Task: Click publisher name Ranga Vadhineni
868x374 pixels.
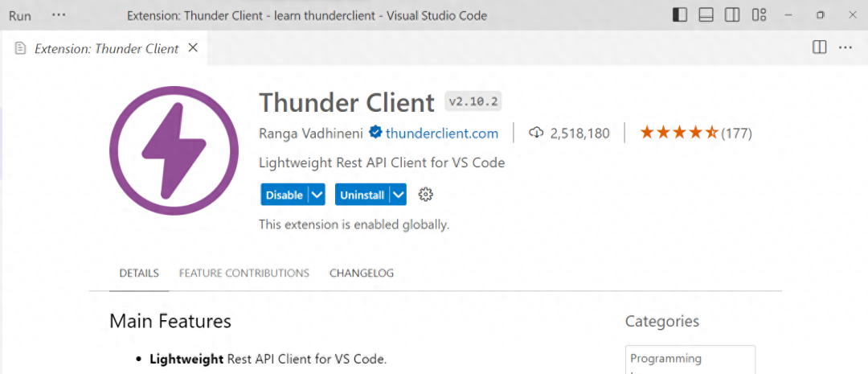Action: click(x=311, y=133)
